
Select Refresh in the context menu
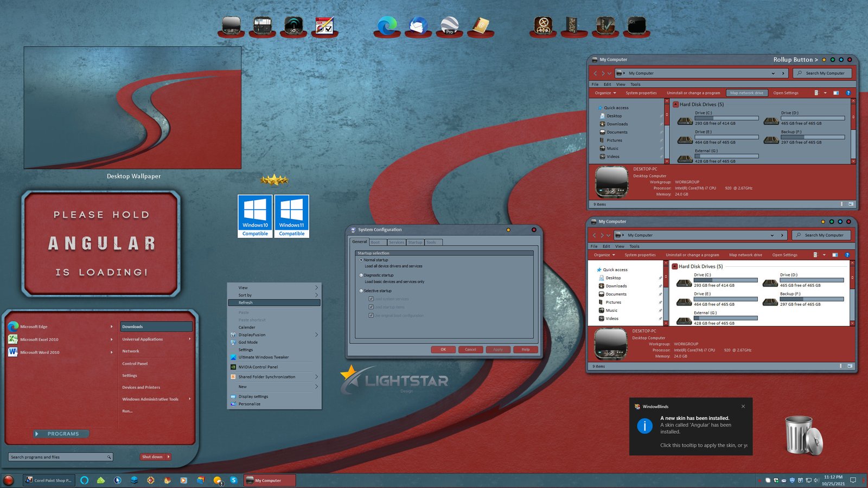tap(275, 303)
